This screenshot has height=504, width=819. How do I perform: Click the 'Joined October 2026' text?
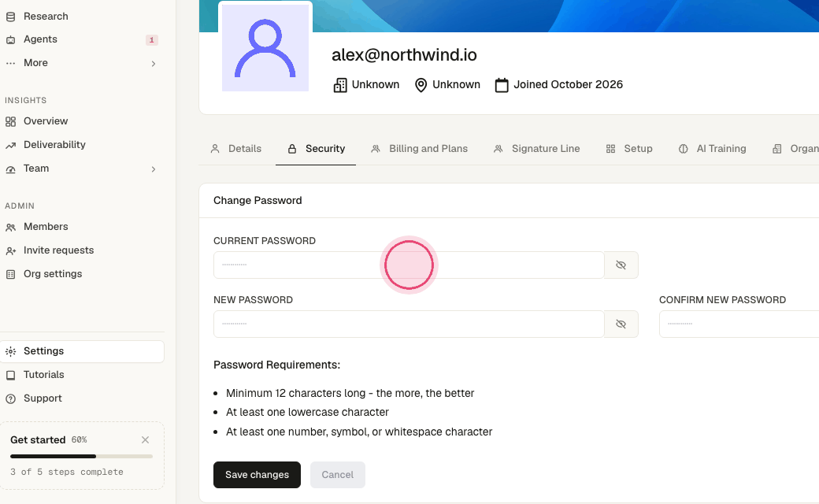pyautogui.click(x=569, y=84)
